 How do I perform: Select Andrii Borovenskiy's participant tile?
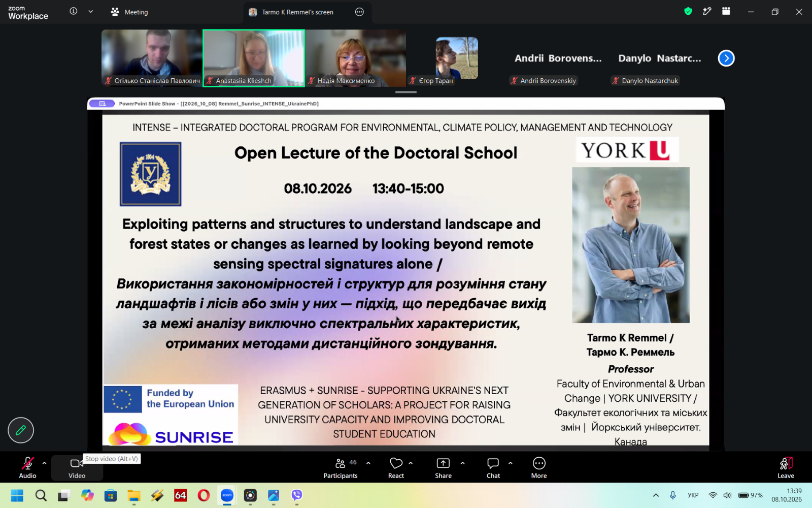tap(558, 58)
